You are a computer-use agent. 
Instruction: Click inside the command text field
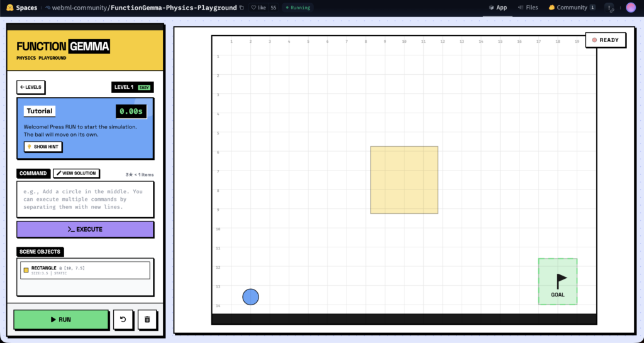pos(85,199)
